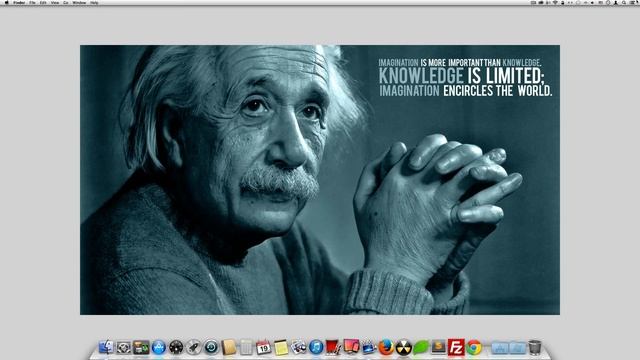Viewport: 640px width, 360px height.
Task: Open the folder stack next to Trash
Action: click(x=518, y=348)
